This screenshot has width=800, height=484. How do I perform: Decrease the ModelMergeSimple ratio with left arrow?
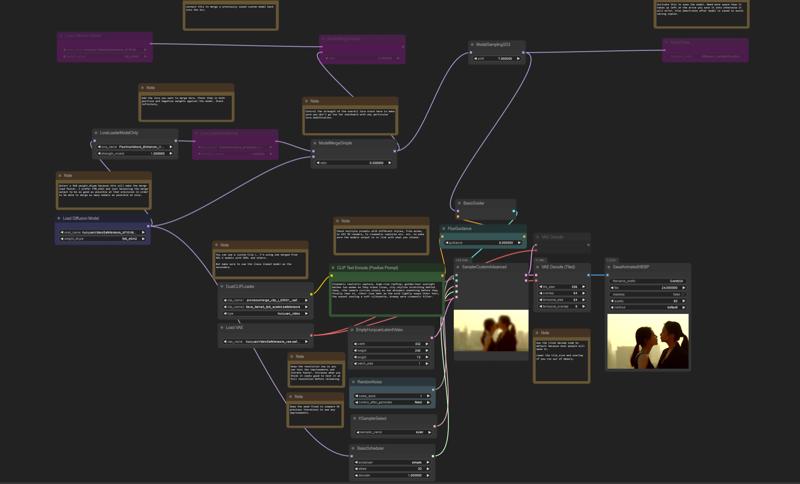point(318,163)
